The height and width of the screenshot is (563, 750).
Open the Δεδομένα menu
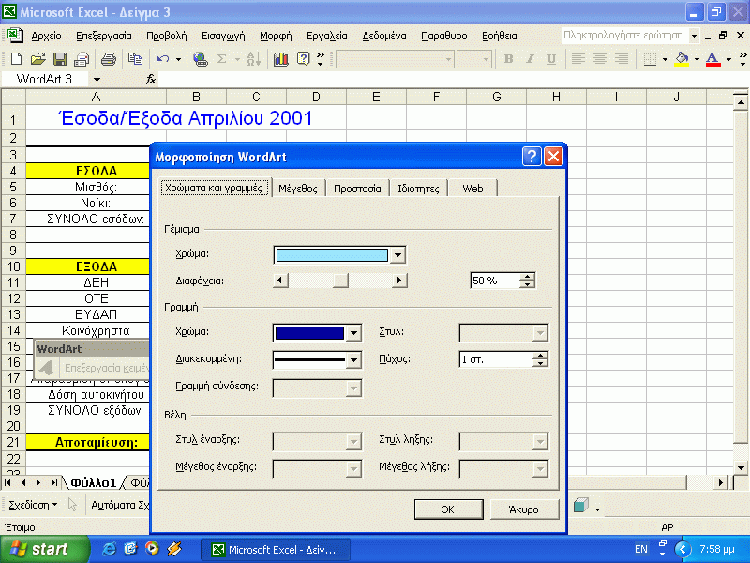tap(384, 35)
